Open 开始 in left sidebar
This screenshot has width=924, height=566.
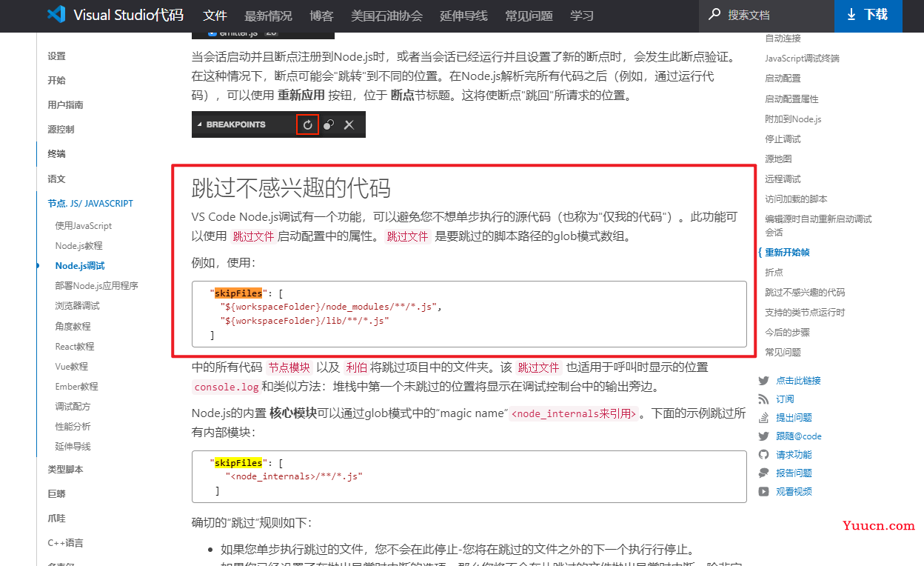(56, 80)
